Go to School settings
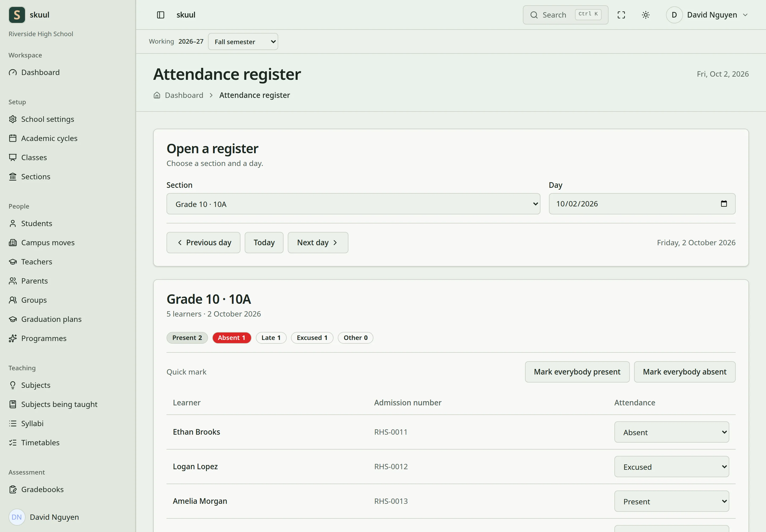The width and height of the screenshot is (766, 532). [x=68, y=119]
